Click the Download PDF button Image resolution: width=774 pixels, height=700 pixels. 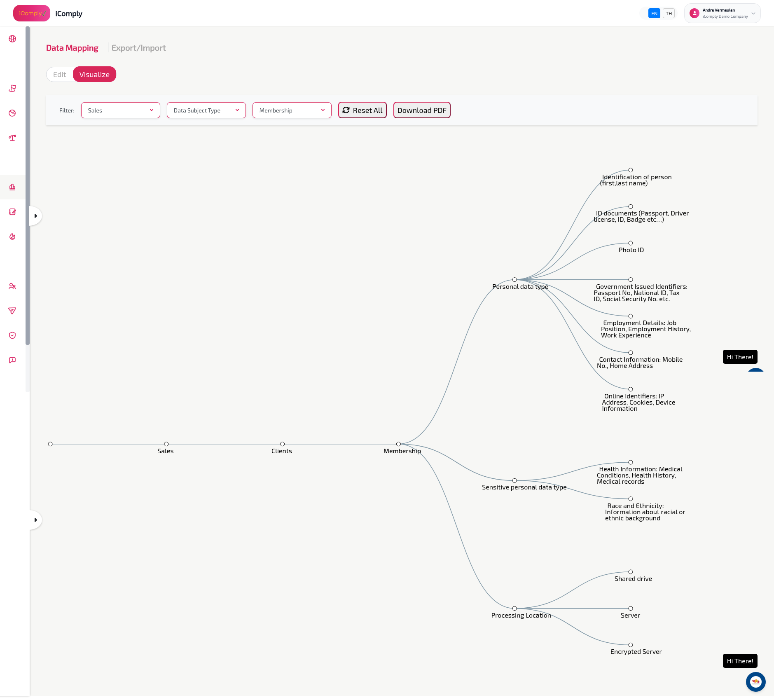(421, 110)
